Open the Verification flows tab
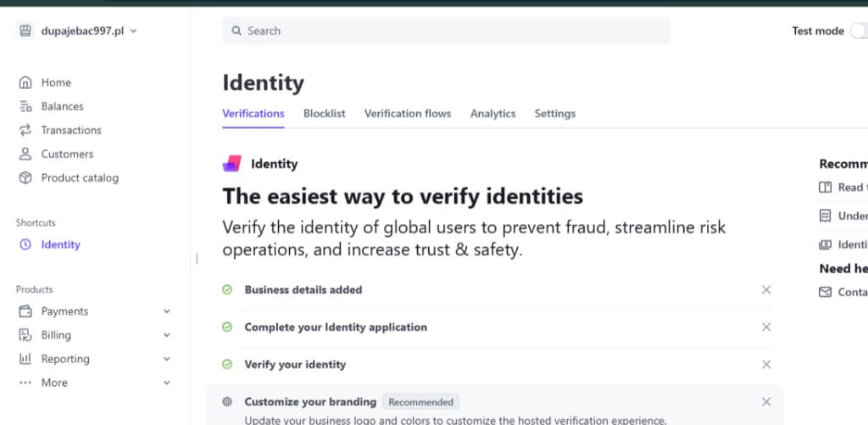868x425 pixels. pyautogui.click(x=408, y=114)
